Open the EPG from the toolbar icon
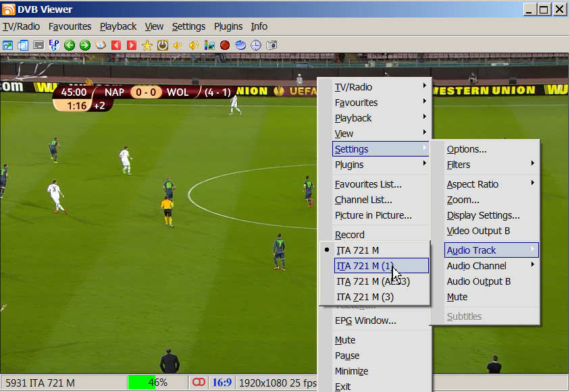Screen dimensions: 570x392 click(54, 45)
